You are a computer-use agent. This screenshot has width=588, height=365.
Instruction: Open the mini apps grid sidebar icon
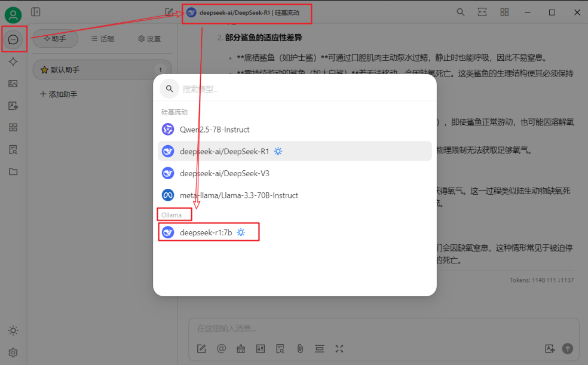click(x=13, y=127)
